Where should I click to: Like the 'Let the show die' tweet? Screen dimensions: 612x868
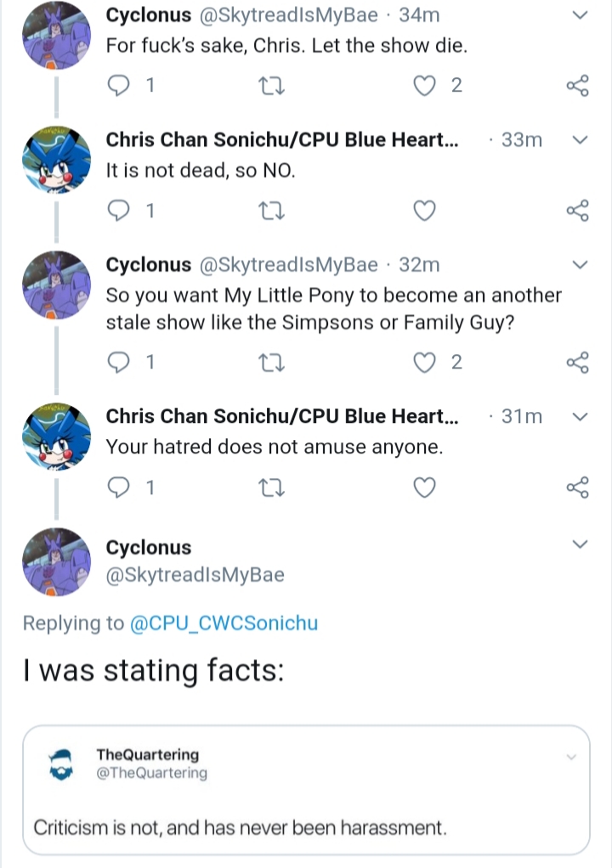(x=424, y=86)
